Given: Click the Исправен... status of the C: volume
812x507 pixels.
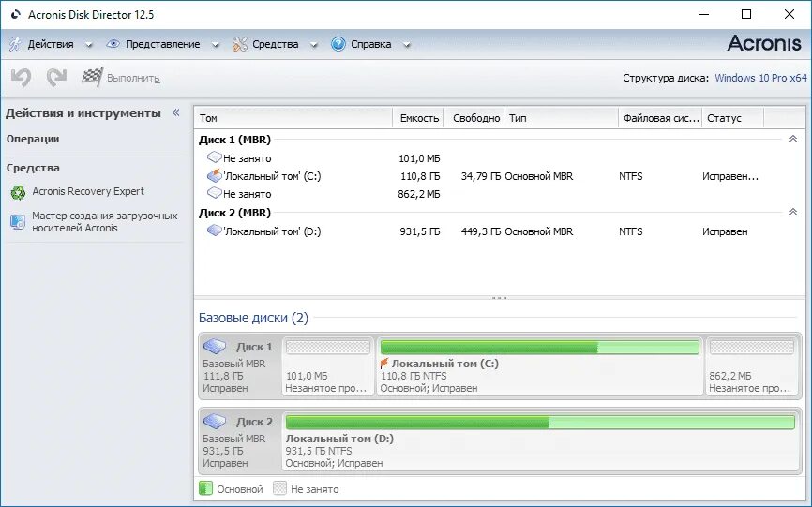Looking at the screenshot, I should tap(730, 176).
